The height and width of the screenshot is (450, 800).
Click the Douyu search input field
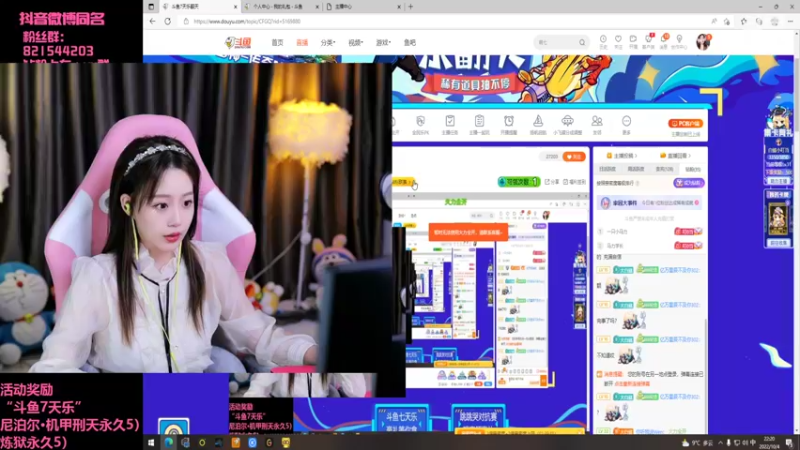(556, 42)
